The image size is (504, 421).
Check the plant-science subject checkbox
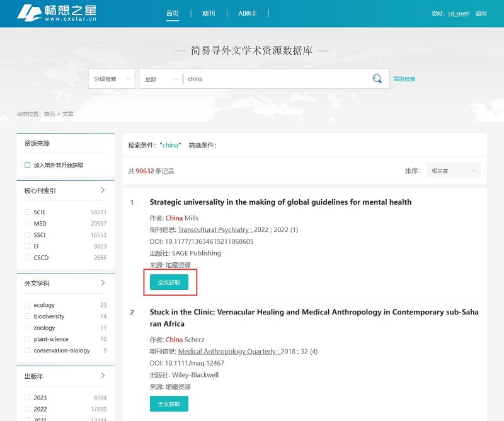[27, 338]
